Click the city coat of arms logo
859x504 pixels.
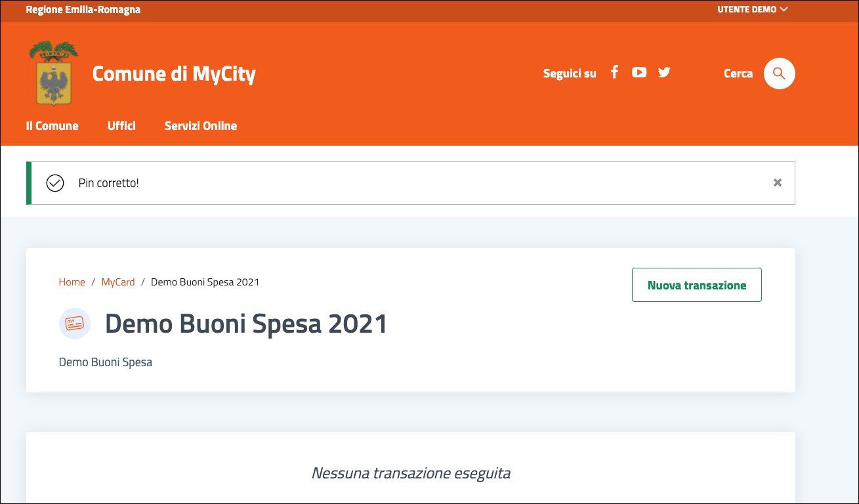click(x=53, y=73)
